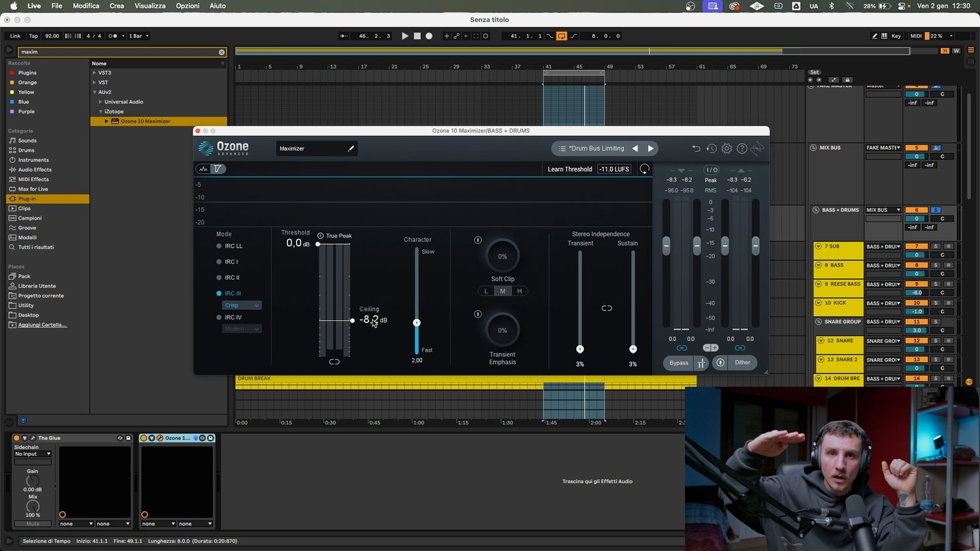Screen dimensions: 980x551
Task: Click the Ozone help question mark icon
Action: [742, 149]
